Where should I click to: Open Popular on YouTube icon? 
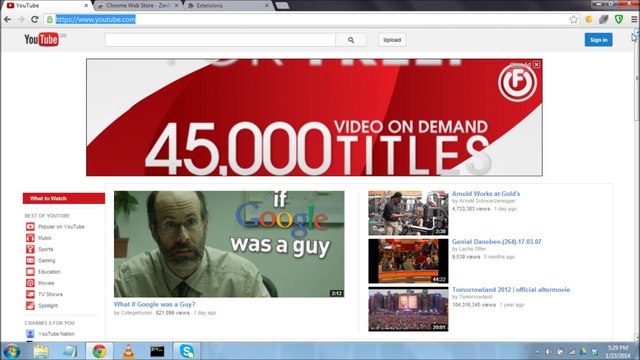(x=30, y=227)
